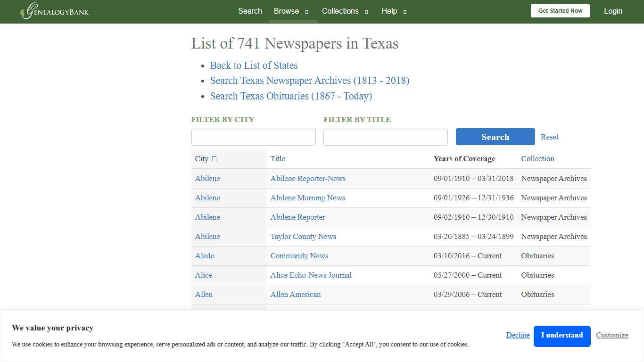Screen dimensions: 644x362
Task: Select the Search menu item
Action: coord(250,11)
